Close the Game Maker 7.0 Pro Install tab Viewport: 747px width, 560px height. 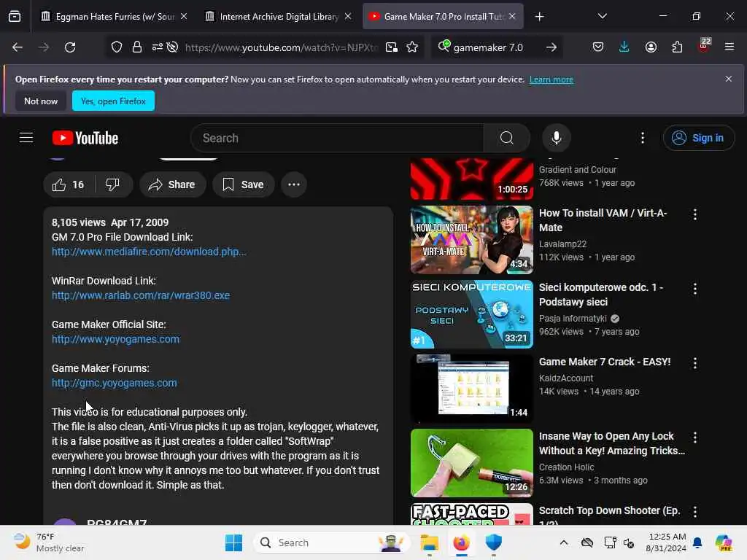click(512, 16)
